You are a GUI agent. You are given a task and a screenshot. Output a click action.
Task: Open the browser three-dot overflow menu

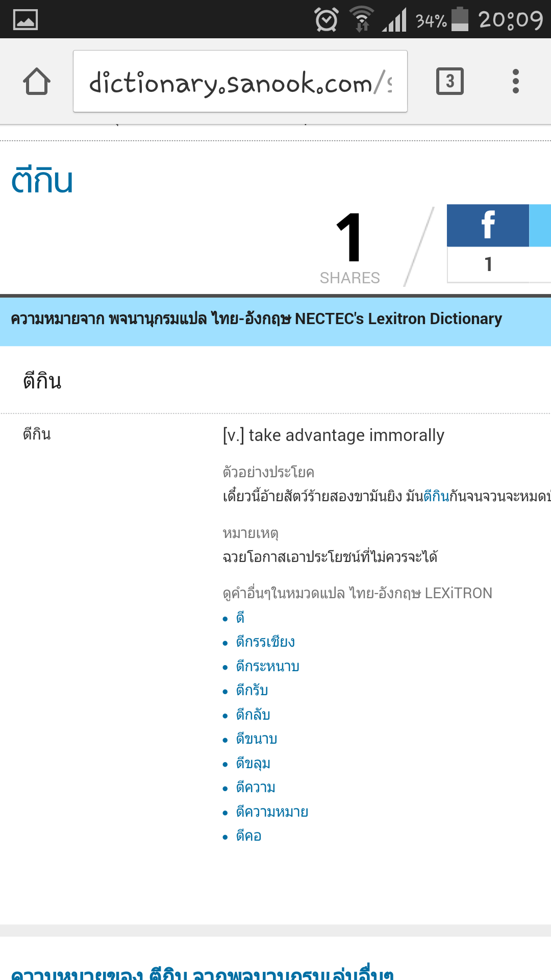pos(516,81)
